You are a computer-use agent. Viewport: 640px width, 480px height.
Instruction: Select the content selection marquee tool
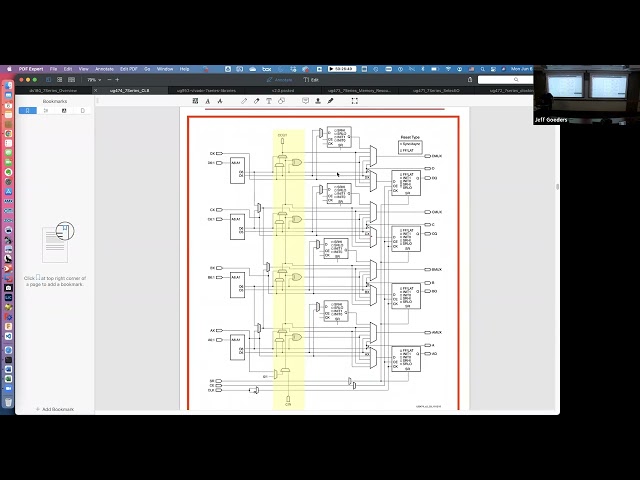(x=354, y=101)
